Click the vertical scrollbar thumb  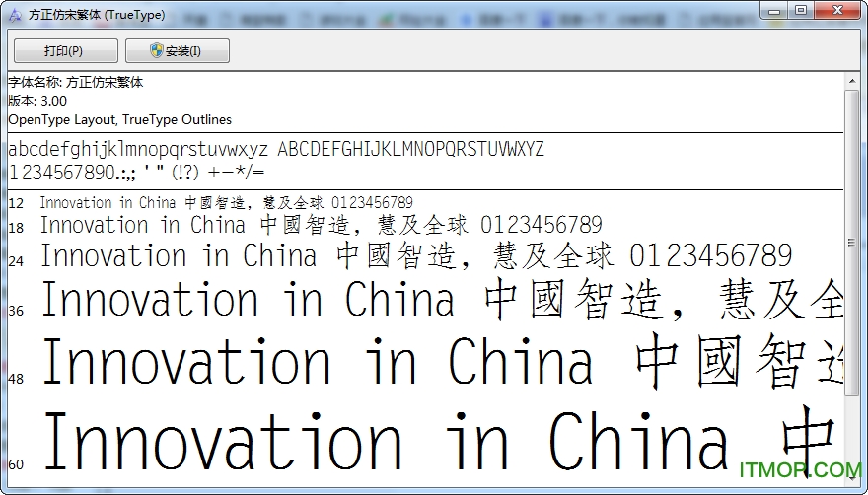pyautogui.click(x=851, y=243)
